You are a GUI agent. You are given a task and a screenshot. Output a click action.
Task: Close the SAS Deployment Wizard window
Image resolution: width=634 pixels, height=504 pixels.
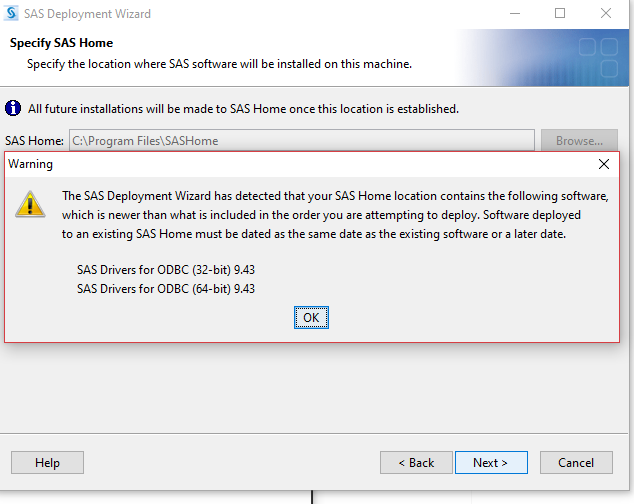[x=607, y=14]
